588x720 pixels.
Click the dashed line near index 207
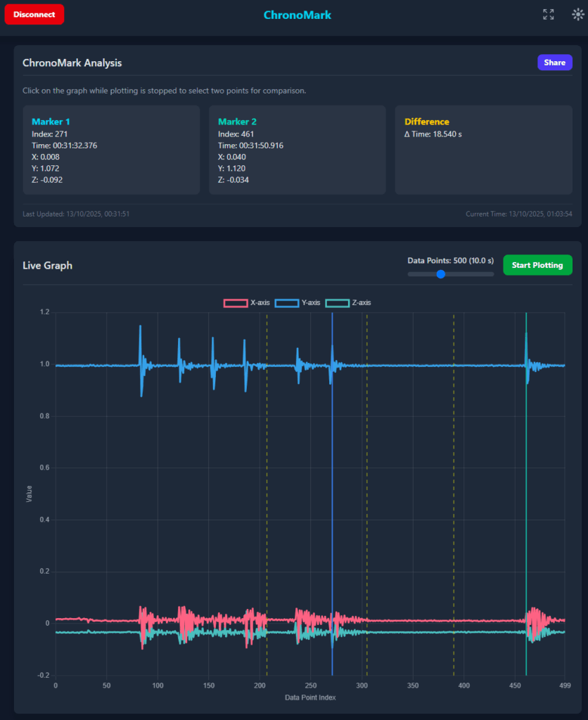[x=267, y=492]
